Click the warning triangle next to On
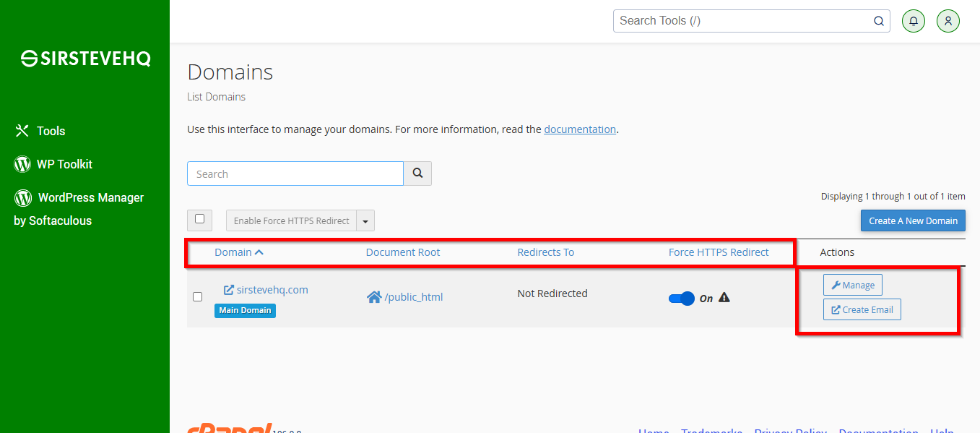 point(724,297)
